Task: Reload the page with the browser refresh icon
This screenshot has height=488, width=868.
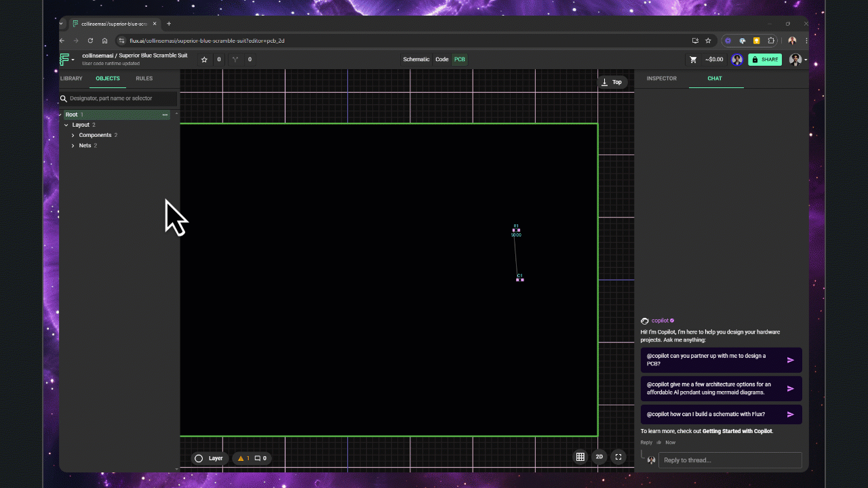Action: coord(90,41)
